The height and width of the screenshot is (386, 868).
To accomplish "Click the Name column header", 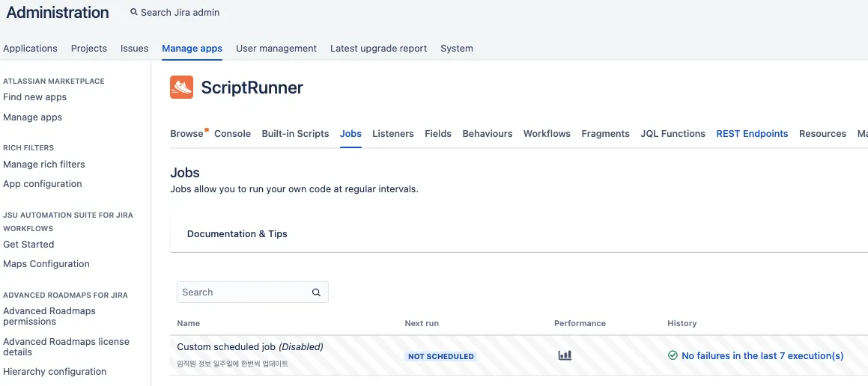I will pyautogui.click(x=189, y=323).
